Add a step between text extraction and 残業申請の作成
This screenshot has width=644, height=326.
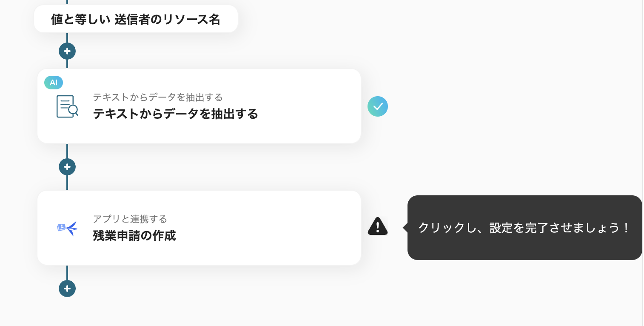[67, 167]
